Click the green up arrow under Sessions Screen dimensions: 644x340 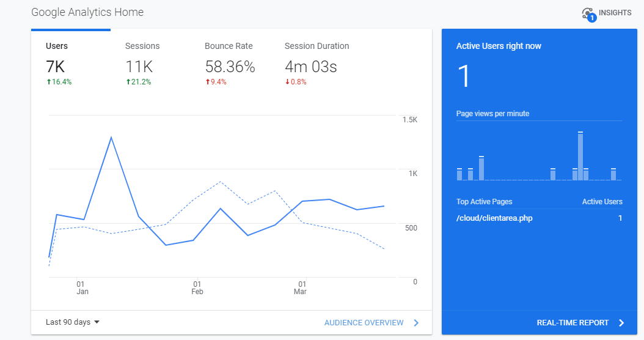point(128,82)
